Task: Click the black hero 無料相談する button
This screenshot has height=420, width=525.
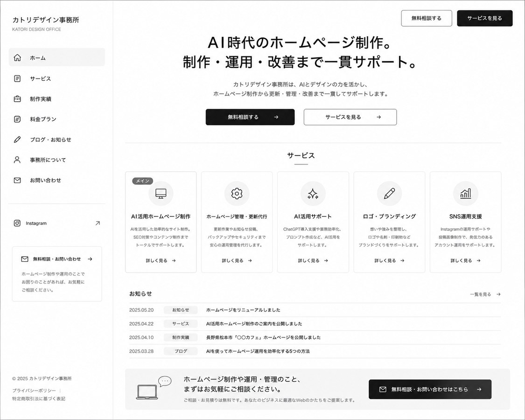Action: (x=250, y=117)
